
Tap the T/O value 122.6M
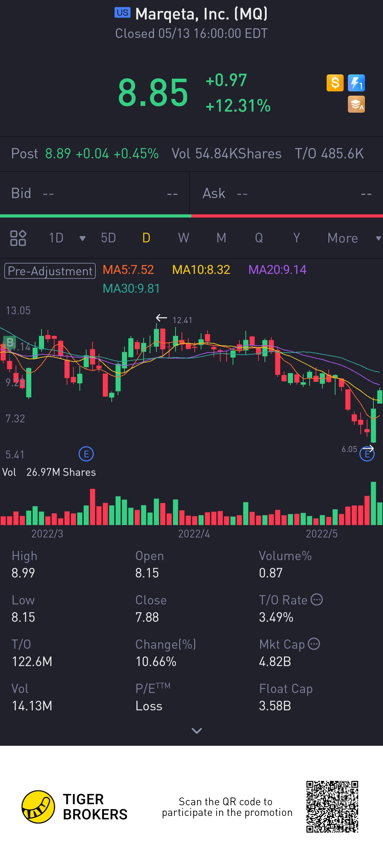32,661
